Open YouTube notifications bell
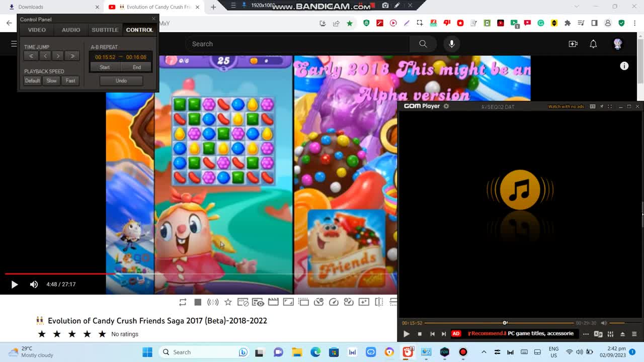The height and width of the screenshot is (362, 644). [x=593, y=44]
